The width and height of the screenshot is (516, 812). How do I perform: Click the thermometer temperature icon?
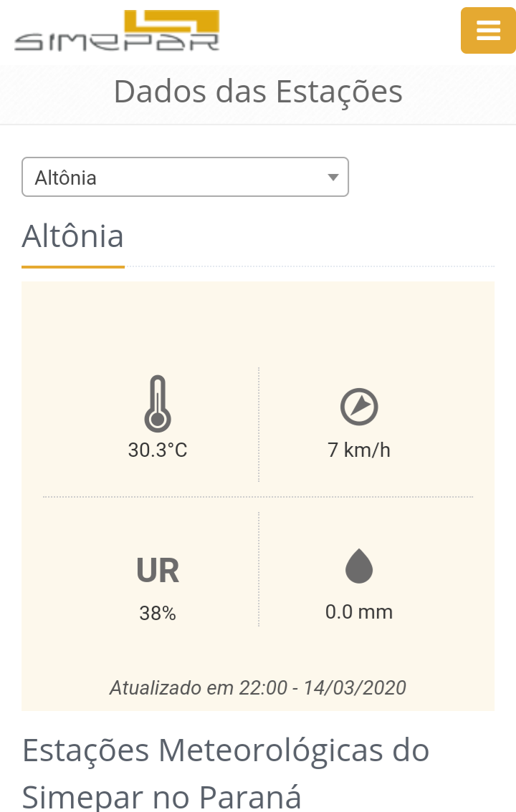158,404
